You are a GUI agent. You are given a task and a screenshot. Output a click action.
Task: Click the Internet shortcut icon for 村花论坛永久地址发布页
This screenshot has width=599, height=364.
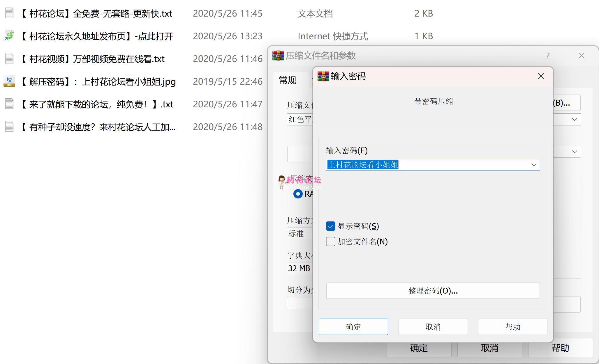coord(9,36)
